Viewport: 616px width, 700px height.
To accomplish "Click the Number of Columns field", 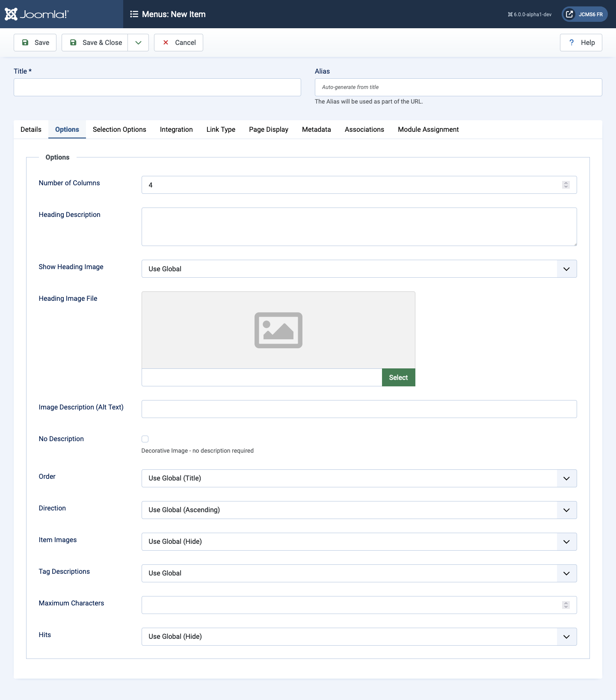I will coord(359,185).
